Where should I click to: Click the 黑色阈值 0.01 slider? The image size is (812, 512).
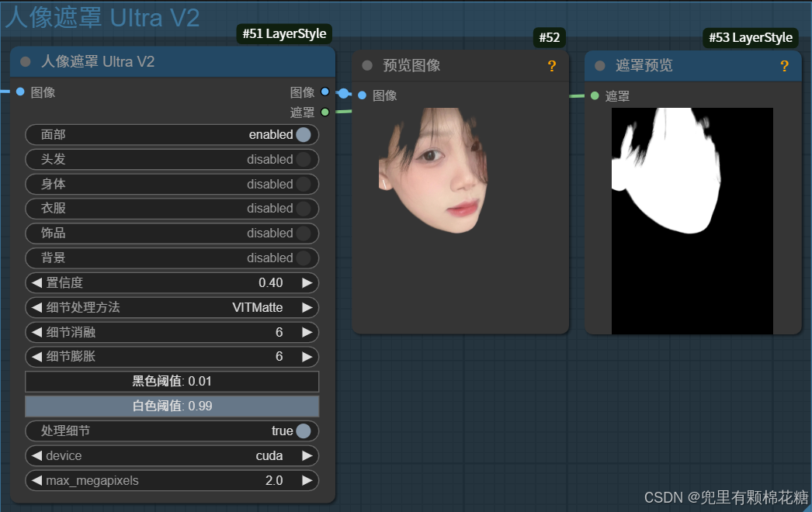(172, 382)
